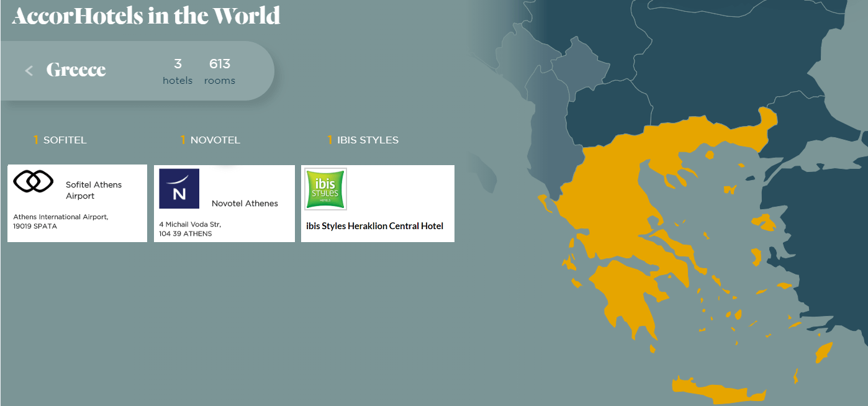Click the Greece country title
868x406 pixels.
(76, 70)
